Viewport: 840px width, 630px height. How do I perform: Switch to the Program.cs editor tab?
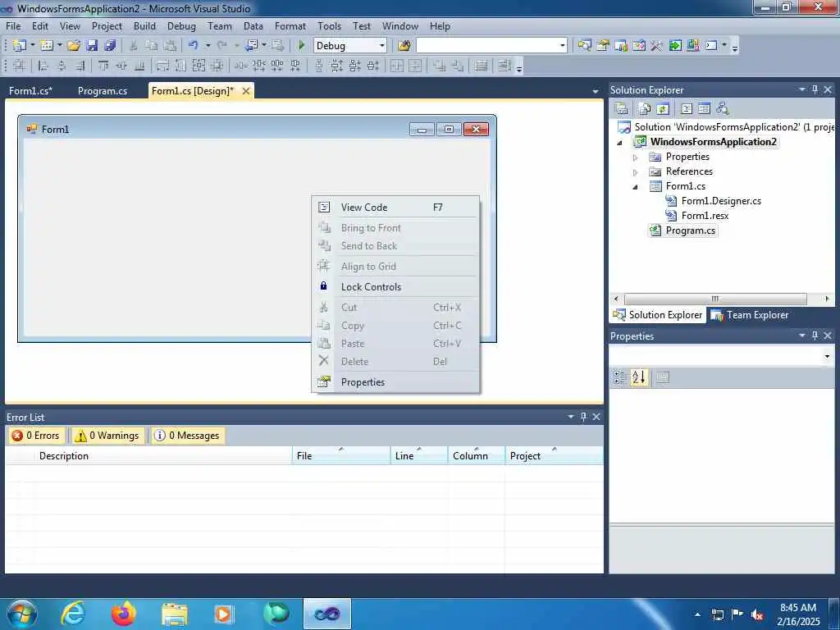103,91
